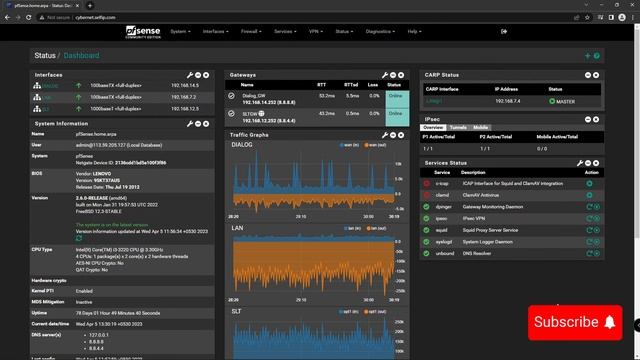The width and height of the screenshot is (640, 360).
Task: Toggle lan (in) legend on LAN graph
Action: pyautogui.click(x=352, y=229)
